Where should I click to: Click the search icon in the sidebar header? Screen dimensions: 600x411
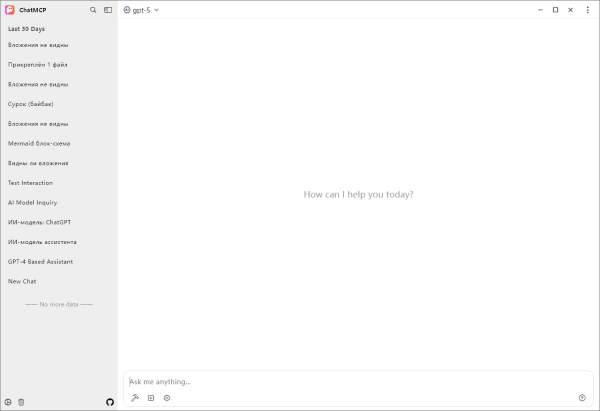coord(93,10)
